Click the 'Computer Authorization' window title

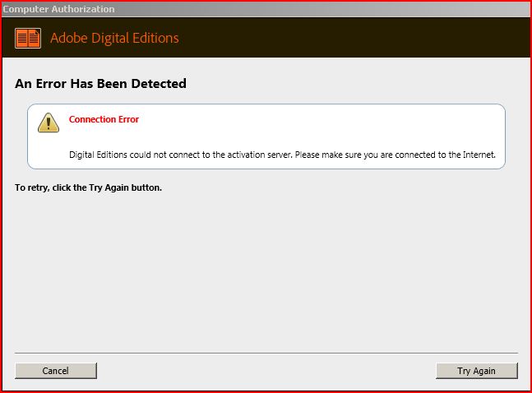point(58,9)
